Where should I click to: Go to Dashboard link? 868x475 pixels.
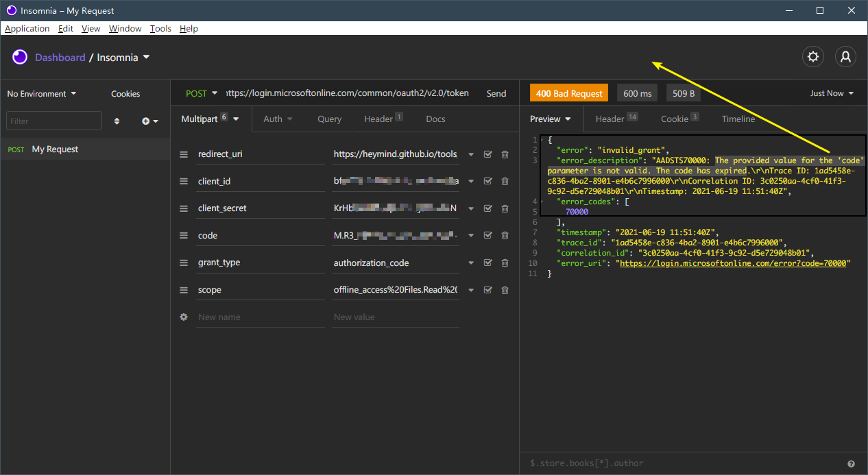pos(60,58)
